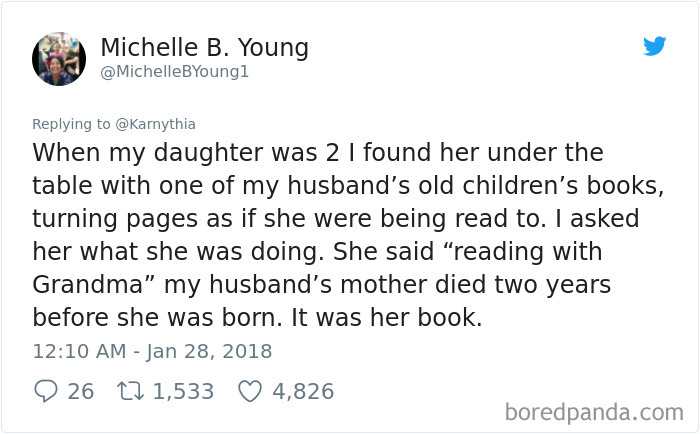Image resolution: width=700 pixels, height=434 pixels.
Task: Open the @MichelleBYoung1 handle
Action: coord(175,72)
